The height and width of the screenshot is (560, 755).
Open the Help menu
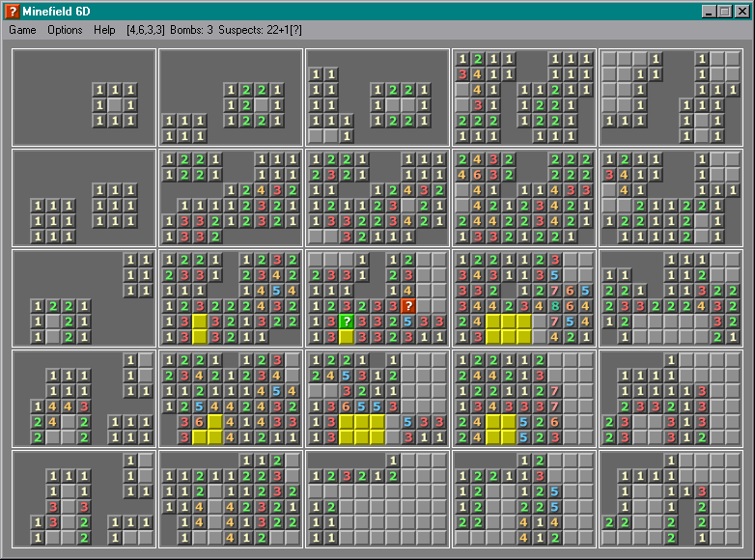coord(104,30)
